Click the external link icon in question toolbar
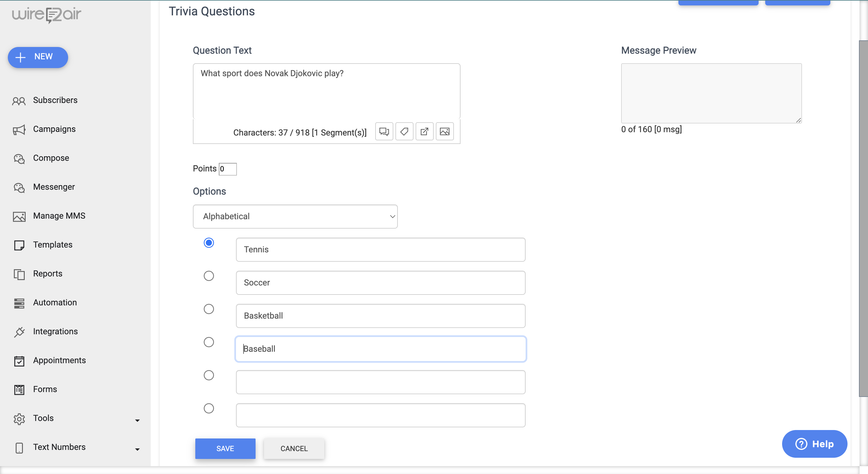Viewport: 868px width, 474px height. 424,132
